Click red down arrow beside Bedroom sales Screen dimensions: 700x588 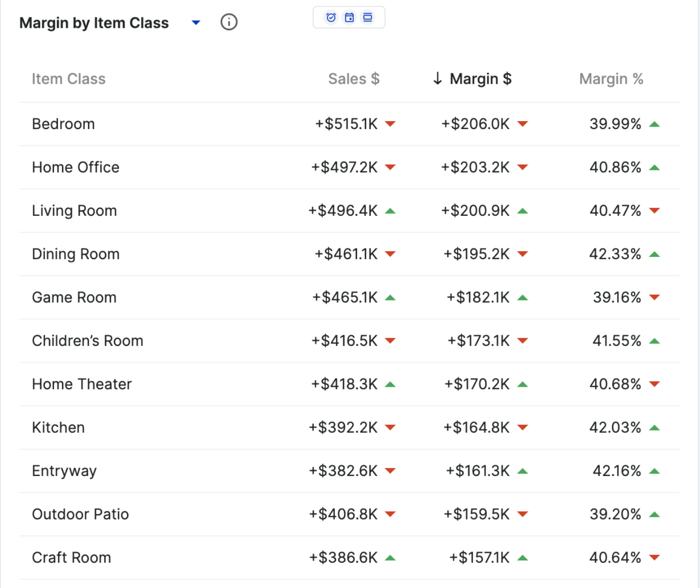click(x=390, y=124)
